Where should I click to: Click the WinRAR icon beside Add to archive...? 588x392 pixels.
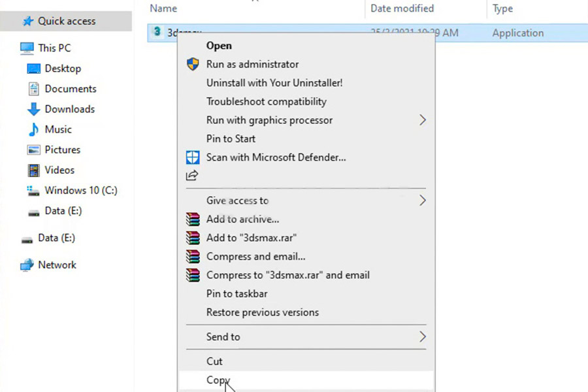point(193,220)
